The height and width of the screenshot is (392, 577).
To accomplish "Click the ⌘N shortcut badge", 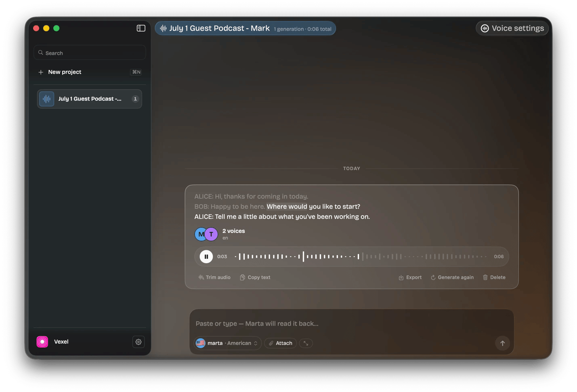I will [136, 72].
